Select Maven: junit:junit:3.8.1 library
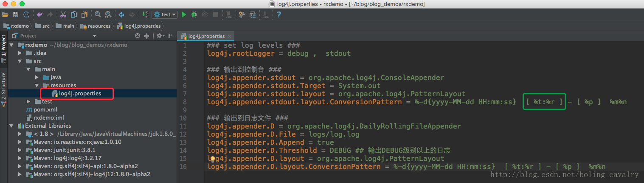644x183 pixels. click(65, 150)
